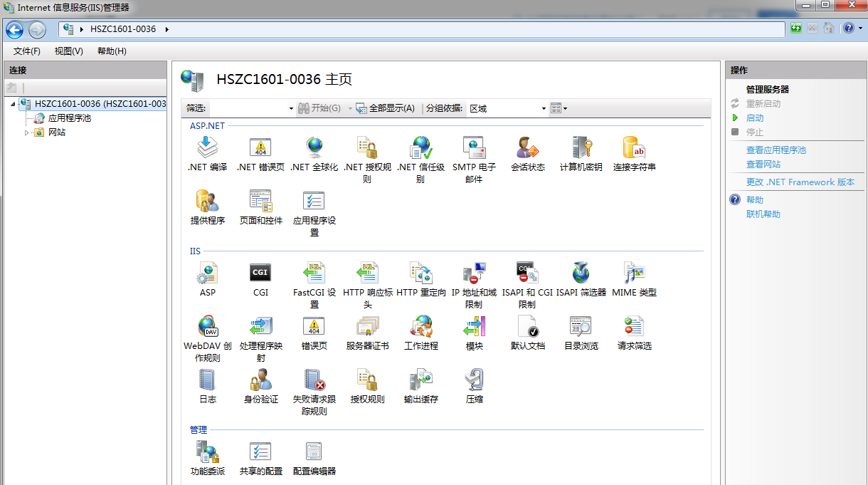Type in the 筛选 filter field
Image resolution: width=868 pixels, height=485 pixels.
pos(248,108)
